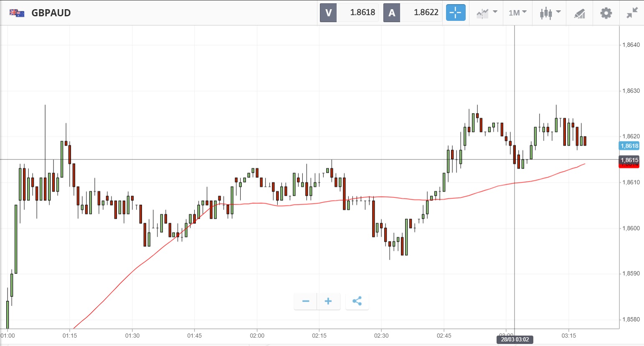Click the collapse chart arrows icon
644x346 pixels.
pyautogui.click(x=632, y=13)
